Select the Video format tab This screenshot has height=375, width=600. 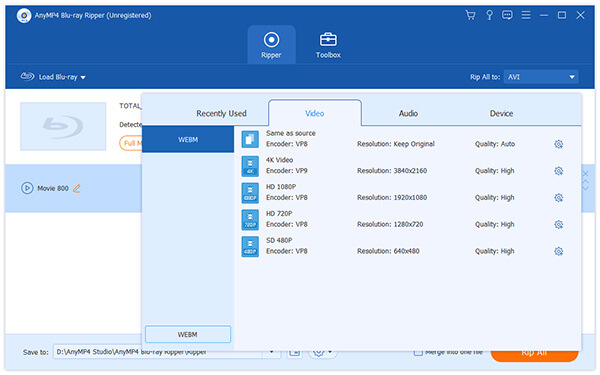(x=315, y=113)
